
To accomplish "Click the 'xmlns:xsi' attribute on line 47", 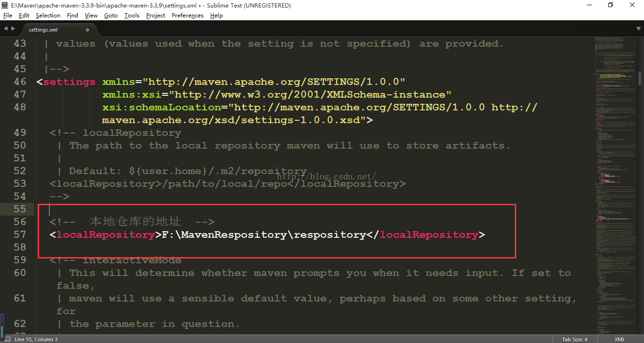I will pyautogui.click(x=132, y=95).
